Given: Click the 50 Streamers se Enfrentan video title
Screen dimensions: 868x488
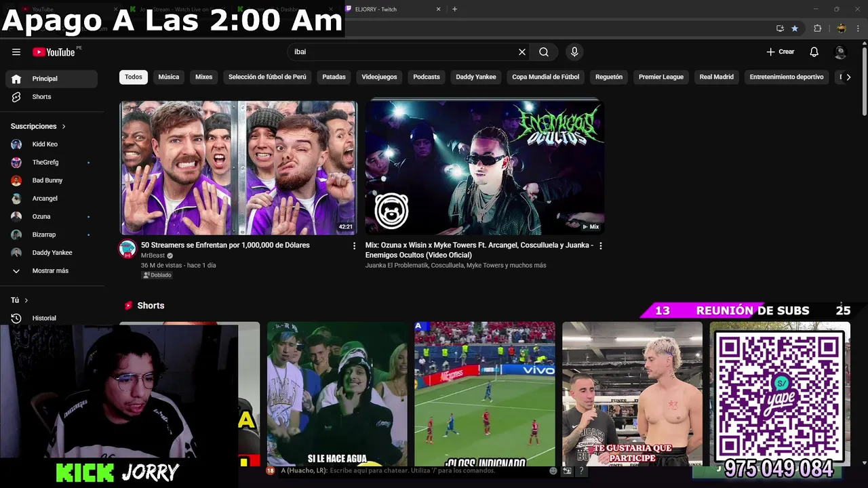Looking at the screenshot, I should pos(225,245).
